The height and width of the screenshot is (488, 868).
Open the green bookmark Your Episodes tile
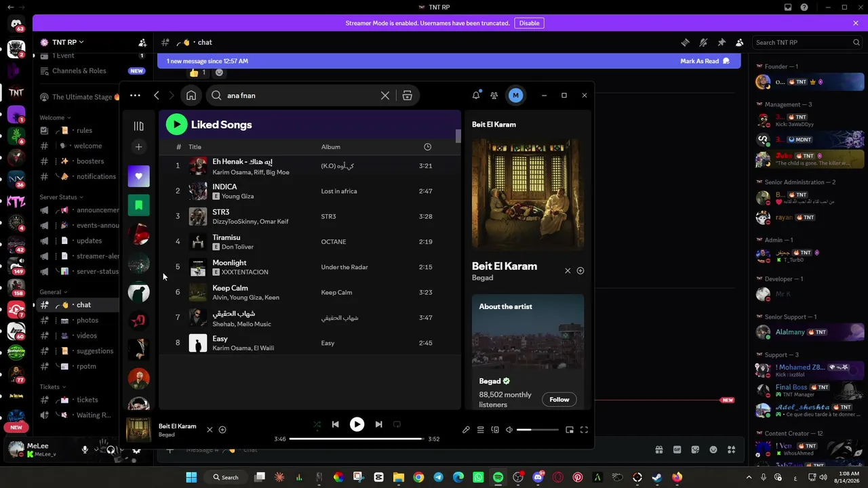[x=138, y=205]
